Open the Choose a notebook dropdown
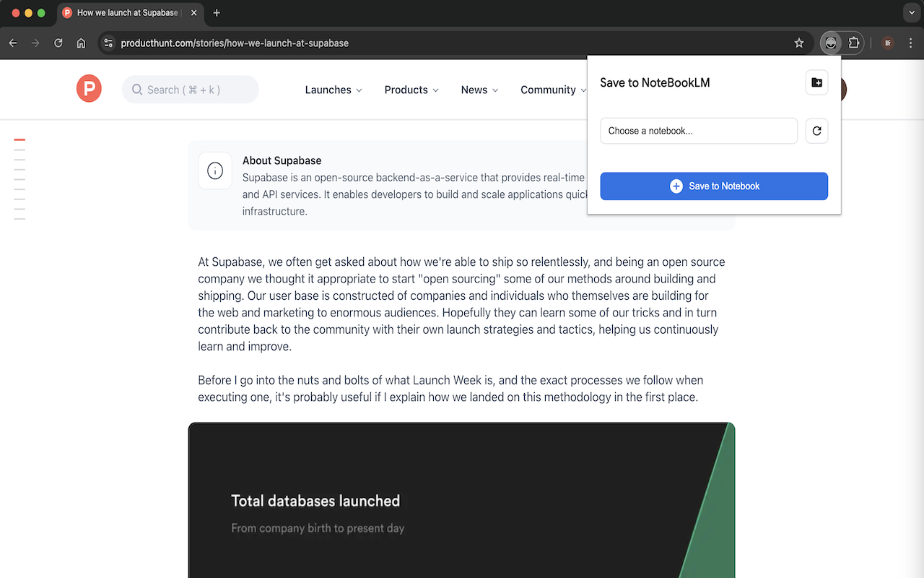924x578 pixels. [698, 131]
